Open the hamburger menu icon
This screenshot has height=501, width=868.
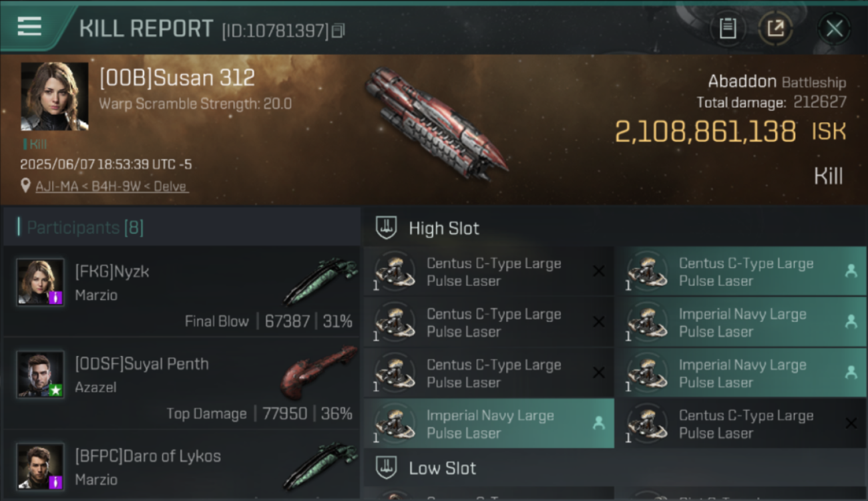pyautogui.click(x=29, y=27)
